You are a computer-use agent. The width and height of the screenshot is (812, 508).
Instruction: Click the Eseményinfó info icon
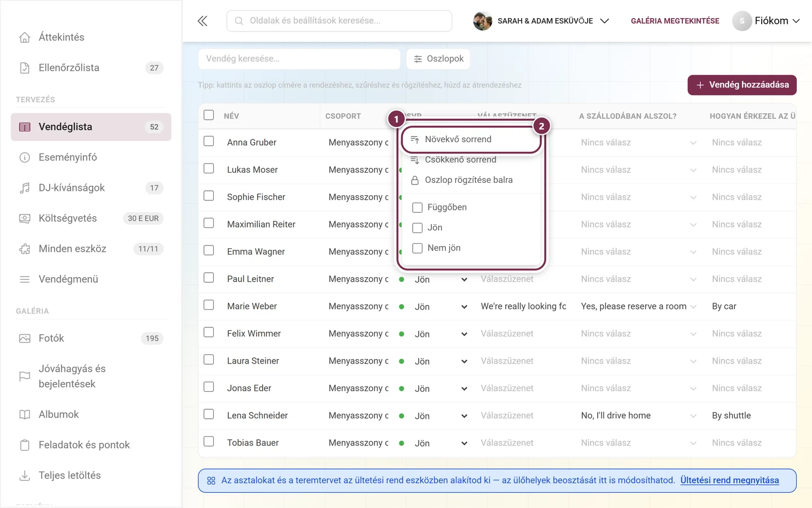click(25, 157)
